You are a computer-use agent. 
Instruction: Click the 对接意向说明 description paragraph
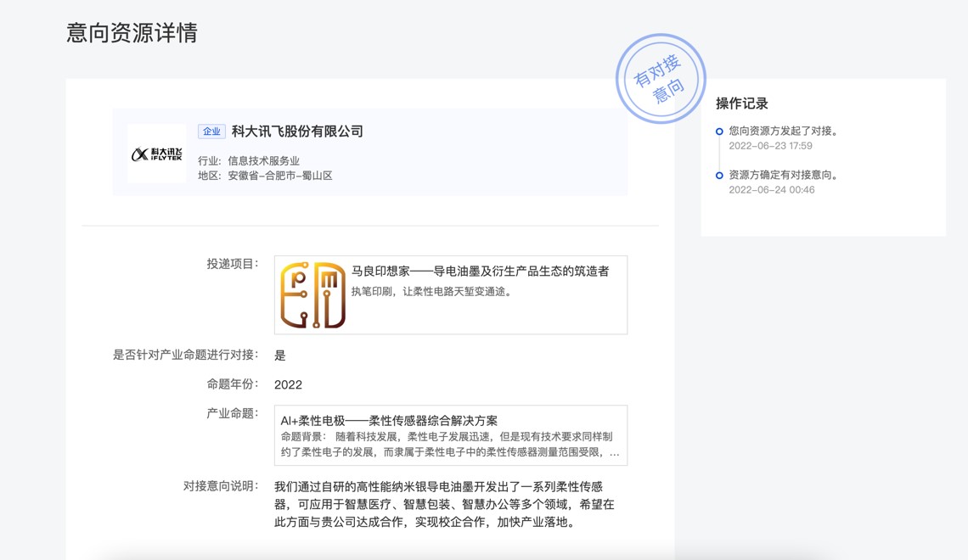pyautogui.click(x=443, y=504)
